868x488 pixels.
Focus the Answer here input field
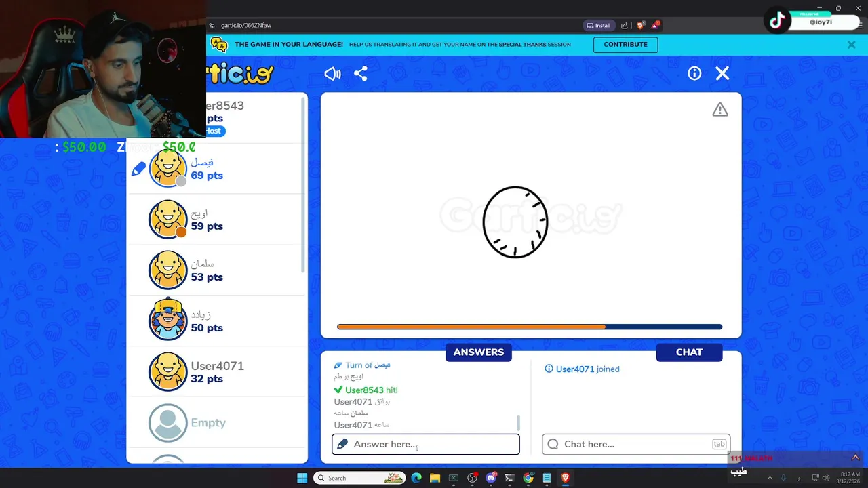pos(426,445)
